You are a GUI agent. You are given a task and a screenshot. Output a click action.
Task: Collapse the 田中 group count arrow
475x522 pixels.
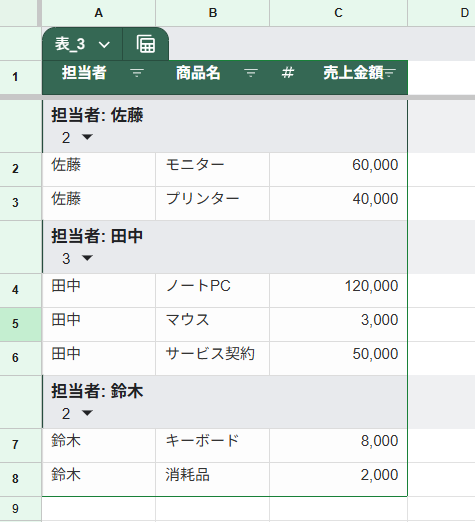click(87, 258)
